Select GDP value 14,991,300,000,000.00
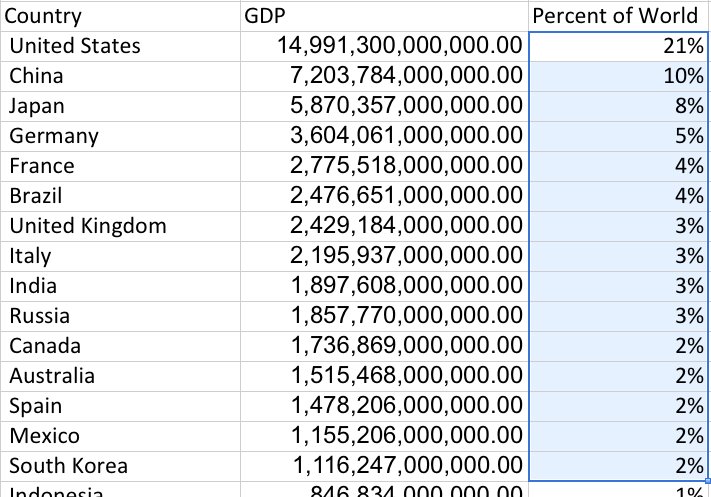Viewport: 711px width, 497px height. [385, 46]
